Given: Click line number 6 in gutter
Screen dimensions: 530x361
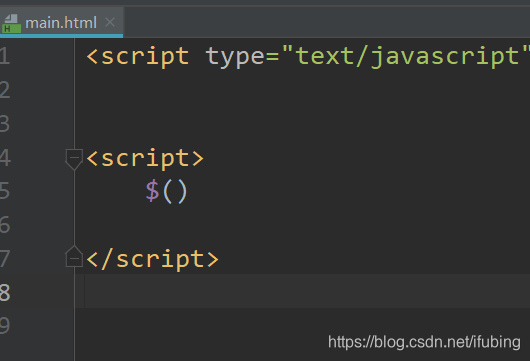Looking at the screenshot, I should click(x=5, y=225).
